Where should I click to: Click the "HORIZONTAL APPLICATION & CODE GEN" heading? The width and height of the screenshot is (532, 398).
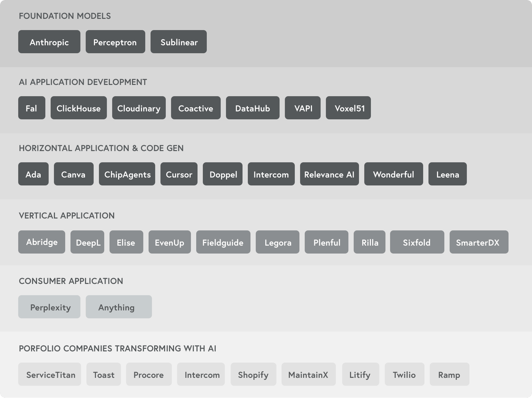101,148
